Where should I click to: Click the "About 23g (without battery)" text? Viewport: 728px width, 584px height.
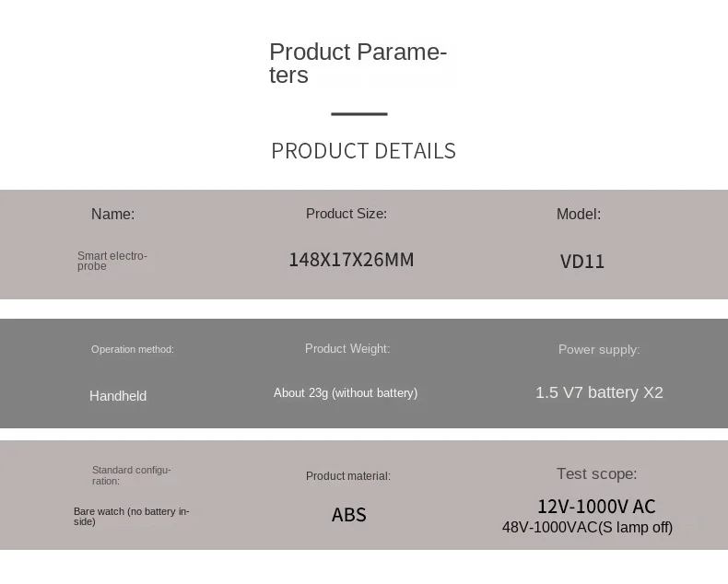click(346, 393)
